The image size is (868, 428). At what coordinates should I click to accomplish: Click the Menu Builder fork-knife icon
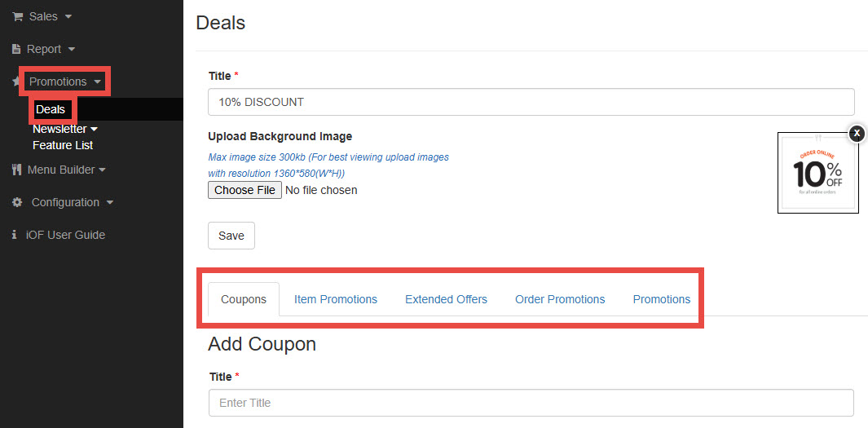tap(17, 170)
